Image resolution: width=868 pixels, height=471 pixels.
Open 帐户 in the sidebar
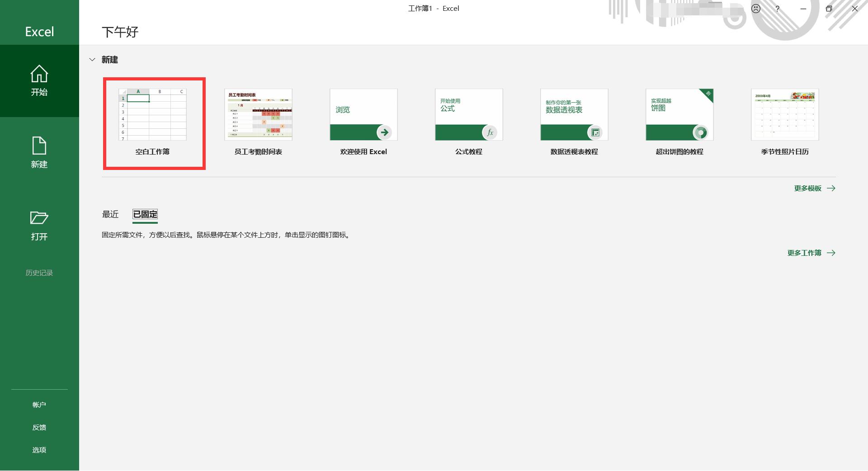pyautogui.click(x=39, y=405)
